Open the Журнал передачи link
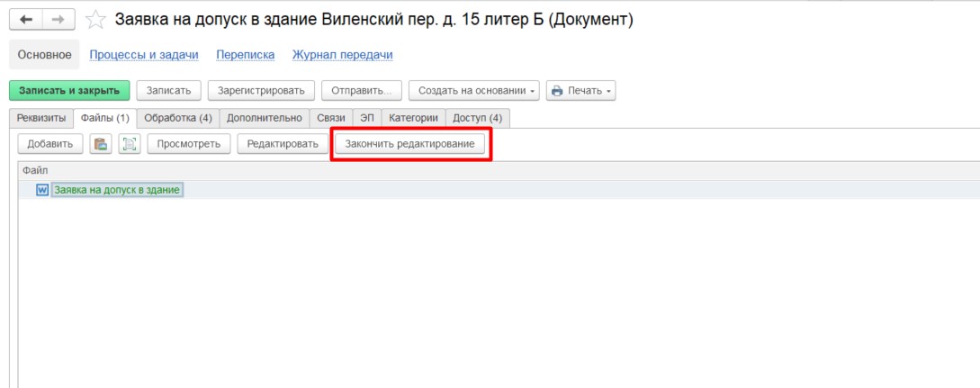Viewport: 980px width, 388px height. [342, 55]
